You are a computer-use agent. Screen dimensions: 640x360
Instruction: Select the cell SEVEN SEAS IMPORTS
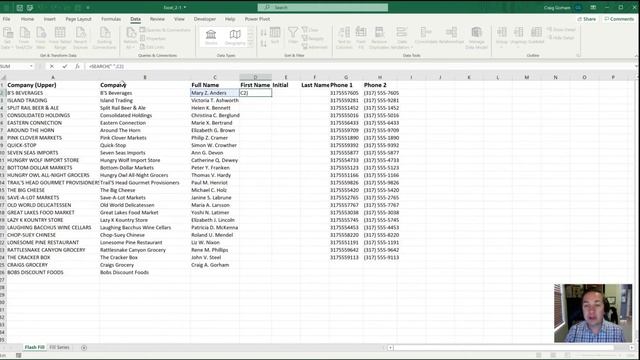coord(53,153)
